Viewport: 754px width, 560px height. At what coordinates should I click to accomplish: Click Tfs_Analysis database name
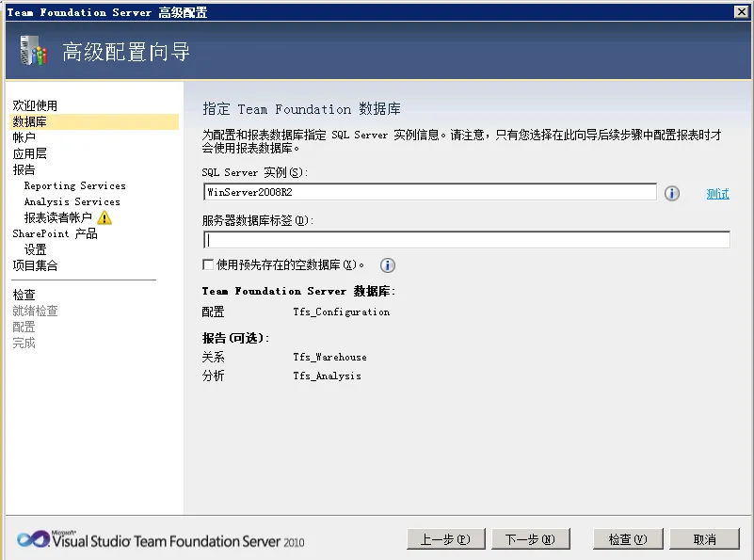tap(327, 376)
